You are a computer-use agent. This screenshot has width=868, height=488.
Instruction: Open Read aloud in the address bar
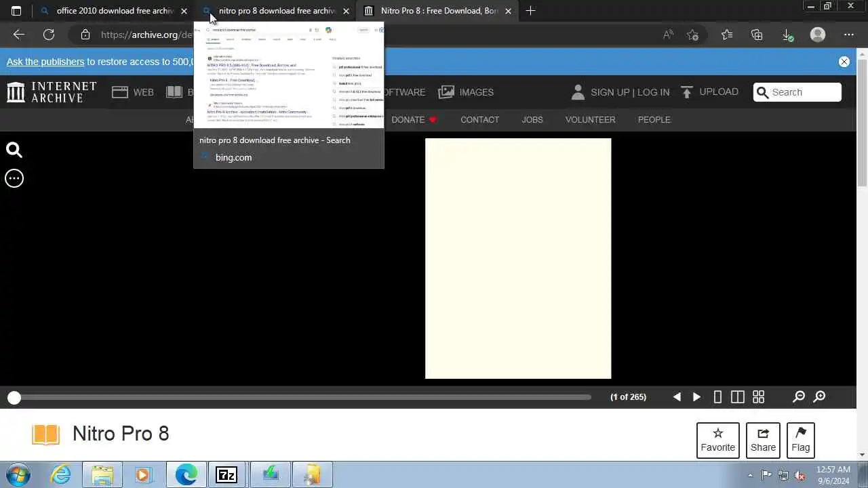668,35
